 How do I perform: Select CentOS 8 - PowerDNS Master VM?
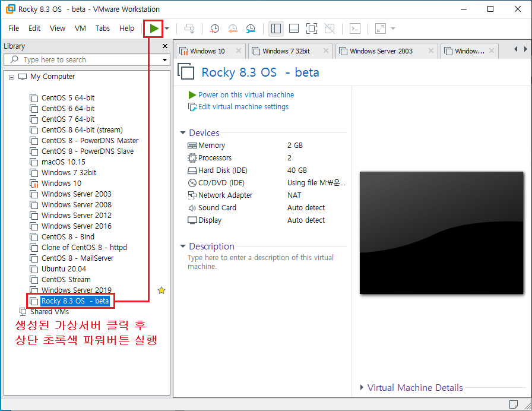tap(90, 141)
